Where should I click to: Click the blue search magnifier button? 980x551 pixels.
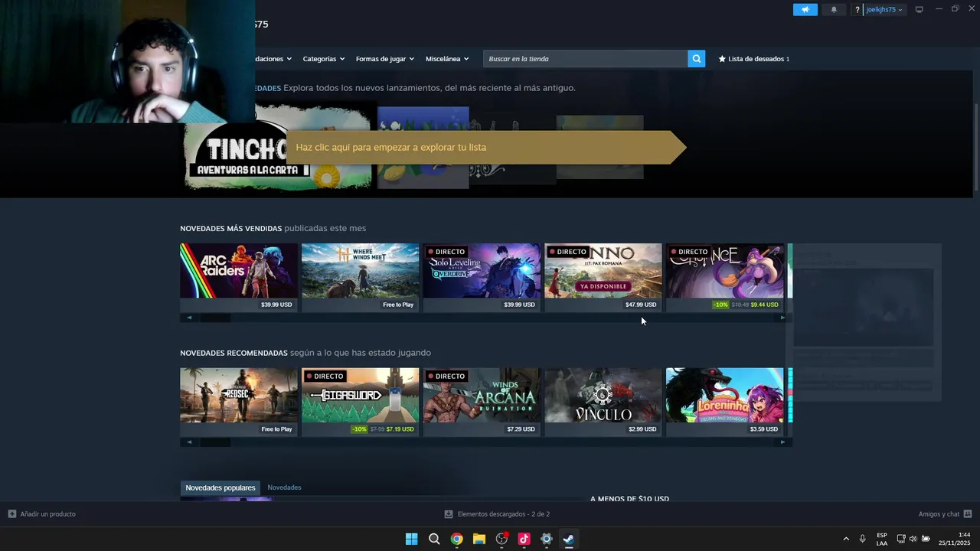(696, 59)
